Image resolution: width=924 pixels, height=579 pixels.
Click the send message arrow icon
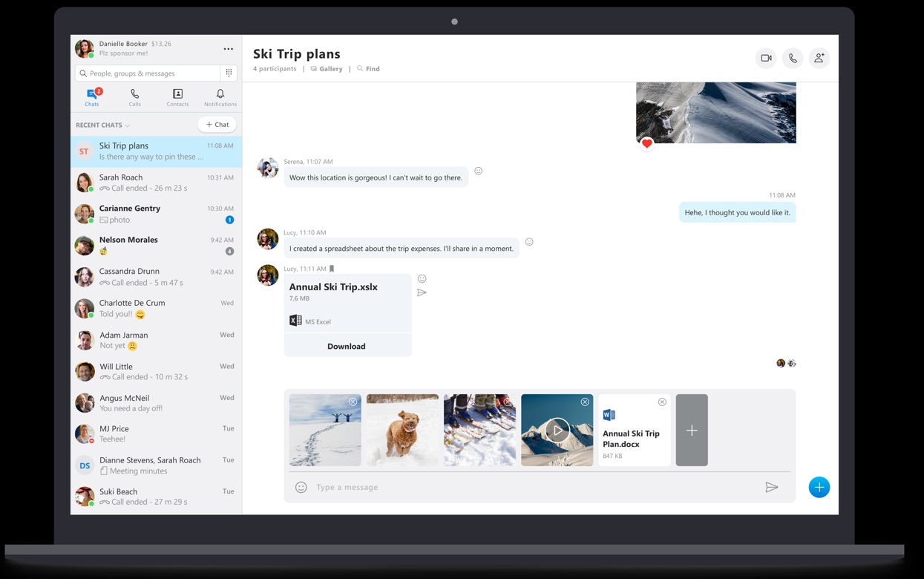772,488
